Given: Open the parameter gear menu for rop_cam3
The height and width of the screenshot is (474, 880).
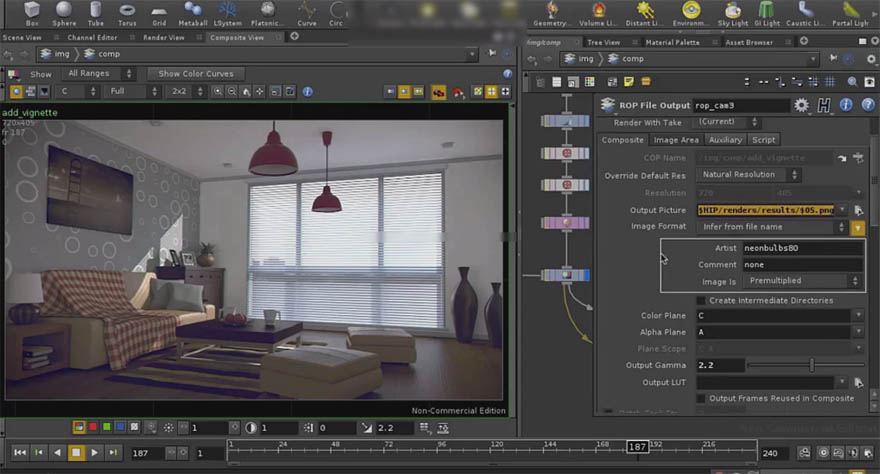Looking at the screenshot, I should [801, 105].
